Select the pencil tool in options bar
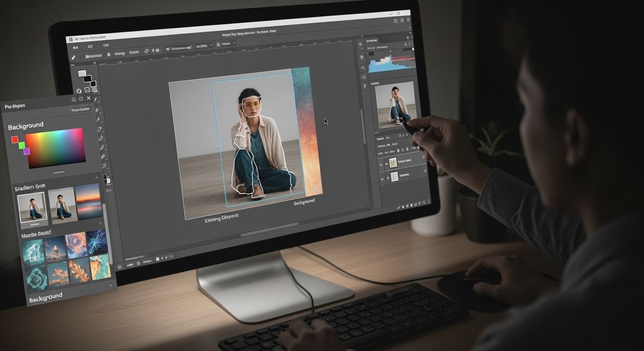This screenshot has width=644, height=351. click(x=73, y=57)
